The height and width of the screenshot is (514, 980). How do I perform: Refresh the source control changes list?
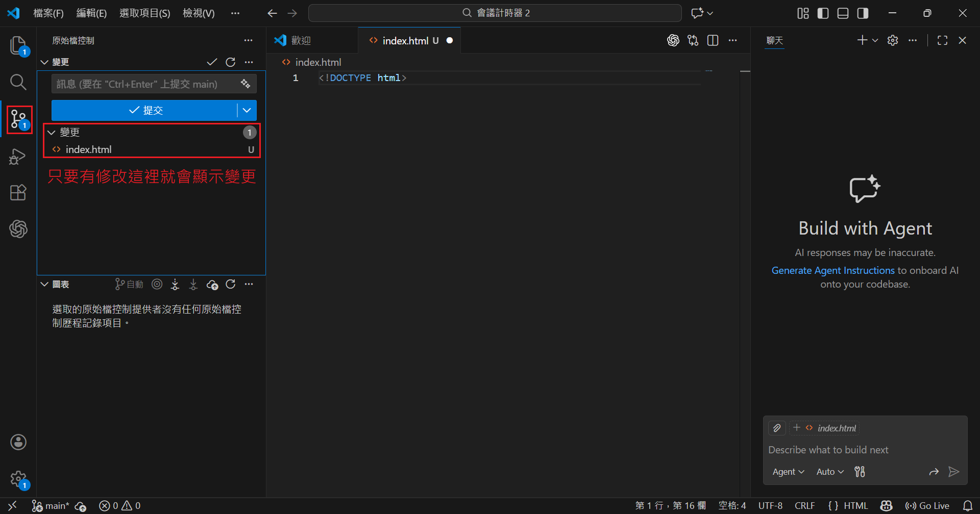pyautogui.click(x=231, y=62)
